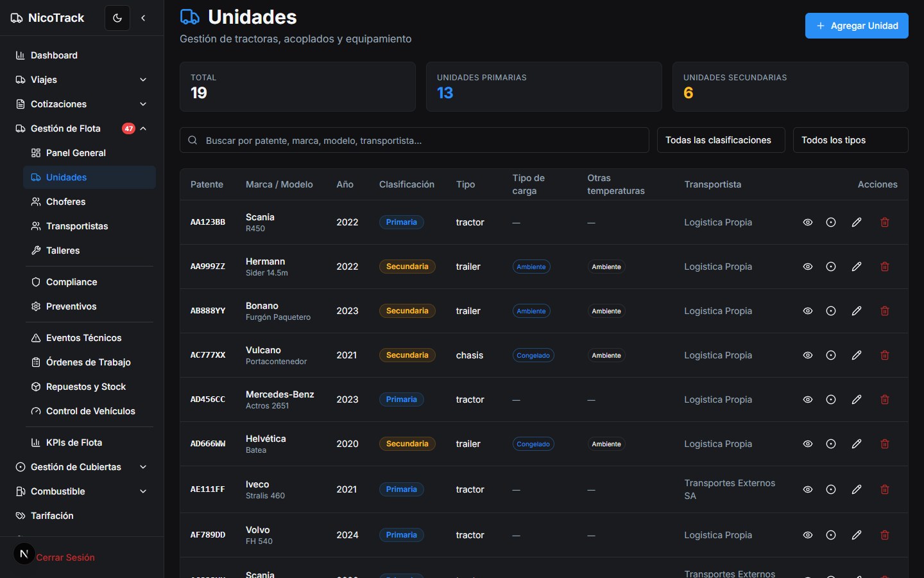Viewport: 924px width, 578px height.
Task: View details of unit AB888YY
Action: [808, 311]
